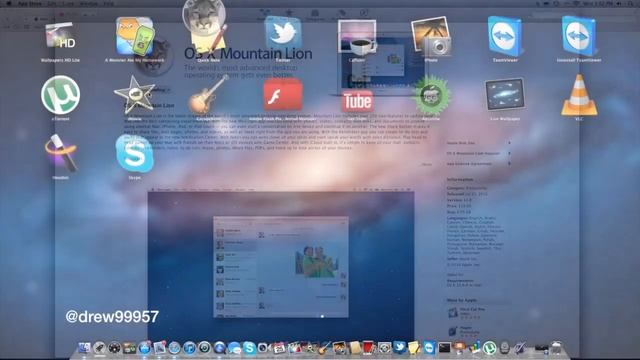
Task: Launch the green spiky badge app
Action: (x=431, y=95)
